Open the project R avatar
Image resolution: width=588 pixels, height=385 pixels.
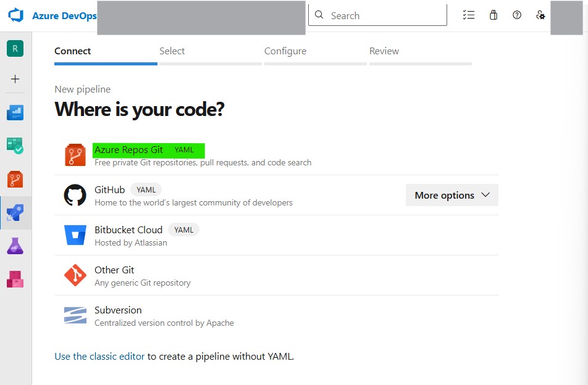click(x=15, y=48)
